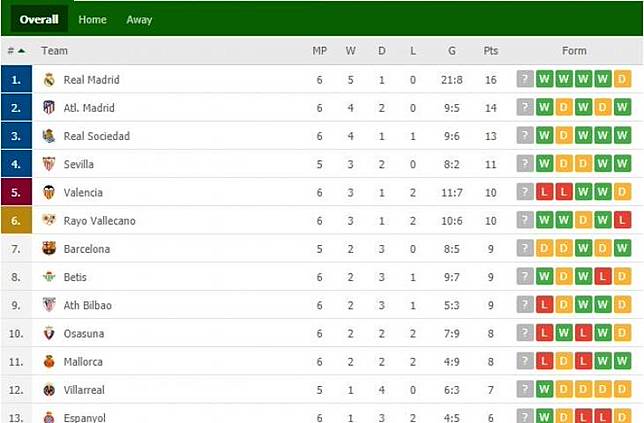The width and height of the screenshot is (644, 423).
Task: Click the Osasuna club crest icon
Action: (49, 334)
